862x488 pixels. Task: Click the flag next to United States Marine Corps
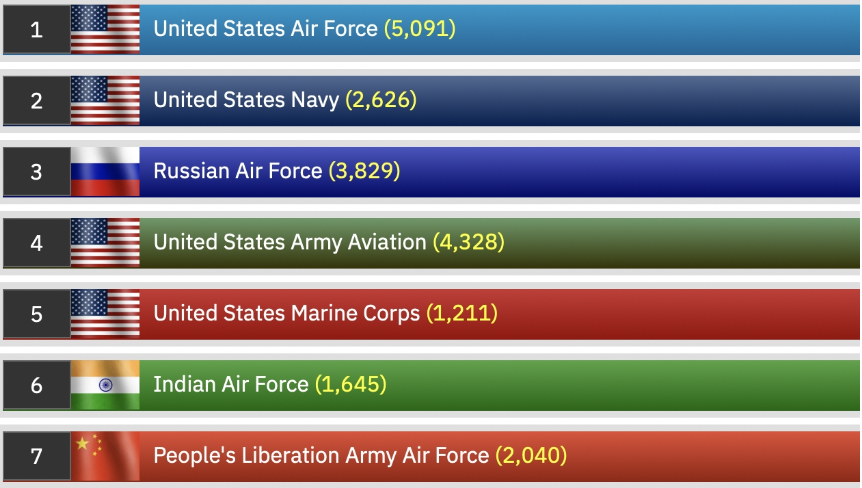pos(105,313)
